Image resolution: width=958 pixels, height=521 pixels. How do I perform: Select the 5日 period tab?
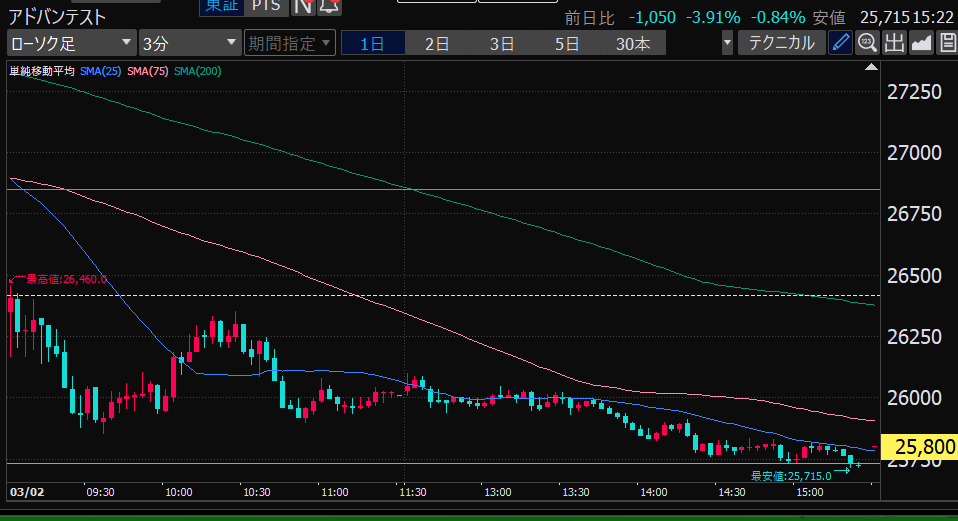567,44
